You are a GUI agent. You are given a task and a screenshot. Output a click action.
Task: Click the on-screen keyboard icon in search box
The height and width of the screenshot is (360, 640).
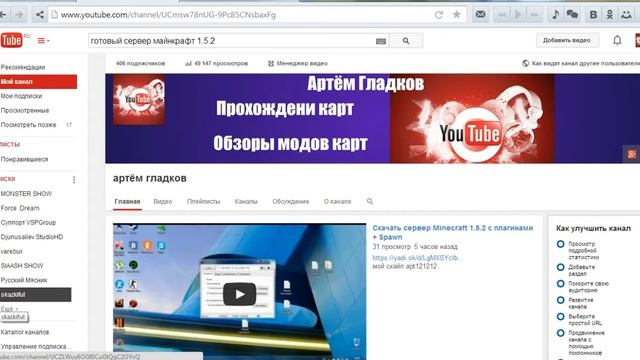click(x=380, y=41)
